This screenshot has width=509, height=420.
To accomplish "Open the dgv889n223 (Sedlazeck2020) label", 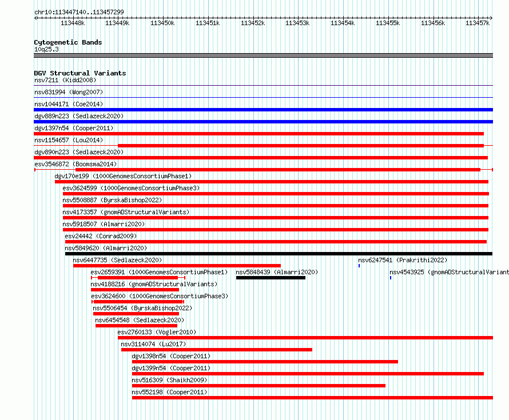I will [79, 116].
